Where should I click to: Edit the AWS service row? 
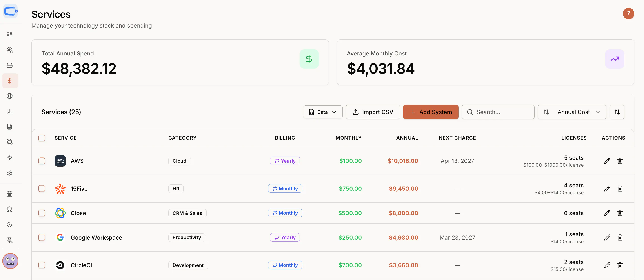pyautogui.click(x=607, y=161)
